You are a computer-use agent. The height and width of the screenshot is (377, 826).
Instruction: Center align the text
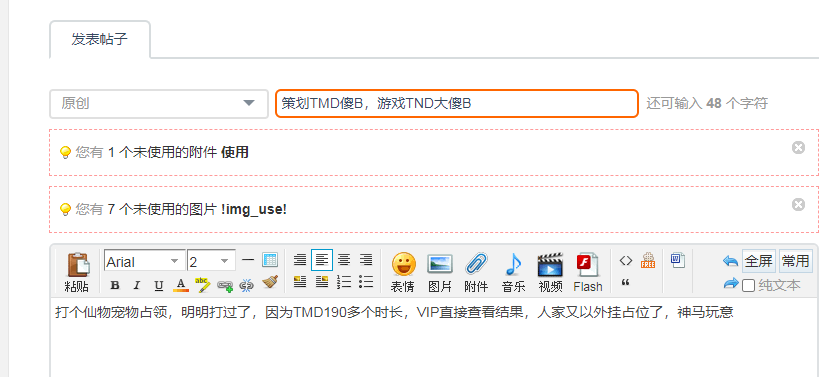tap(344, 260)
